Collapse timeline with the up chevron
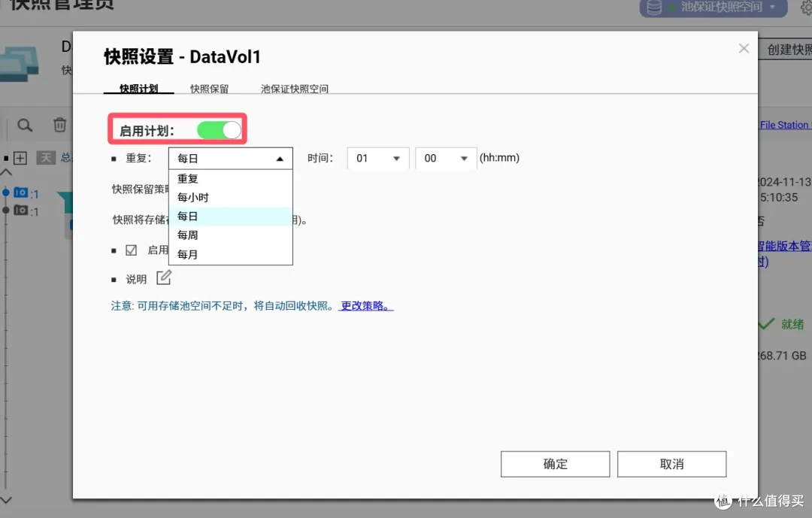This screenshot has height=518, width=812. 6,172
